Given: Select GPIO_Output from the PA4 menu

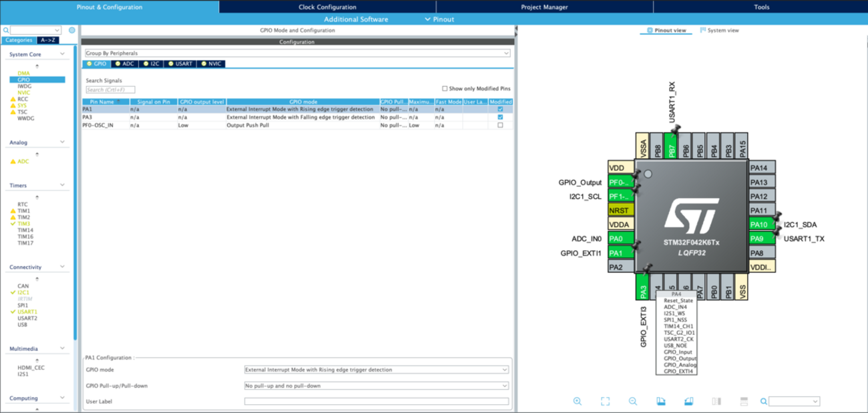Looking at the screenshot, I should [680, 358].
